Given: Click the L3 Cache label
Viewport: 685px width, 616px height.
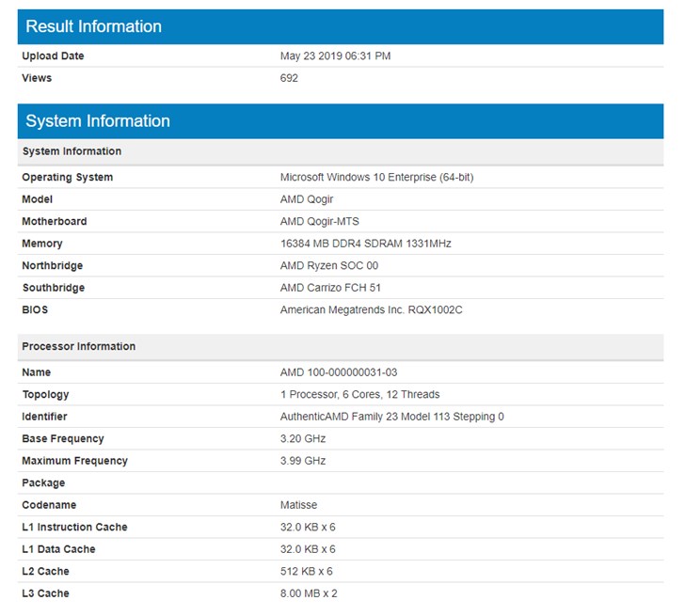Looking at the screenshot, I should click(x=45, y=593).
